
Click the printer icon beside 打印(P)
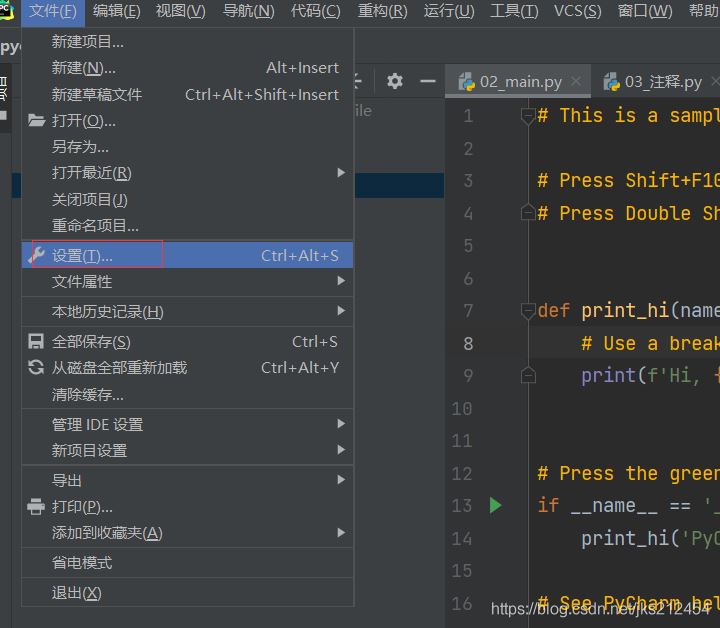[37, 507]
